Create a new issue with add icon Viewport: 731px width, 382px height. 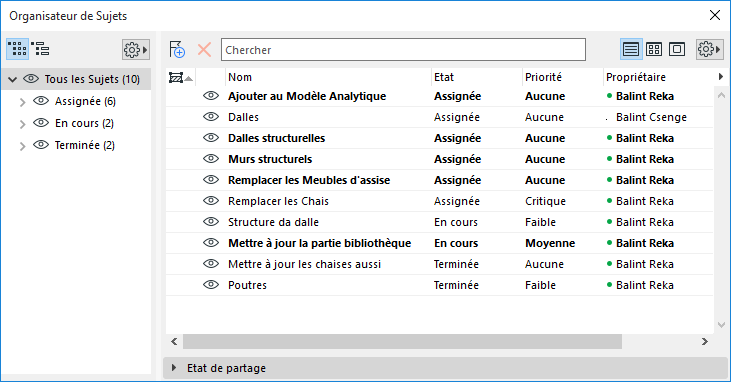[177, 49]
